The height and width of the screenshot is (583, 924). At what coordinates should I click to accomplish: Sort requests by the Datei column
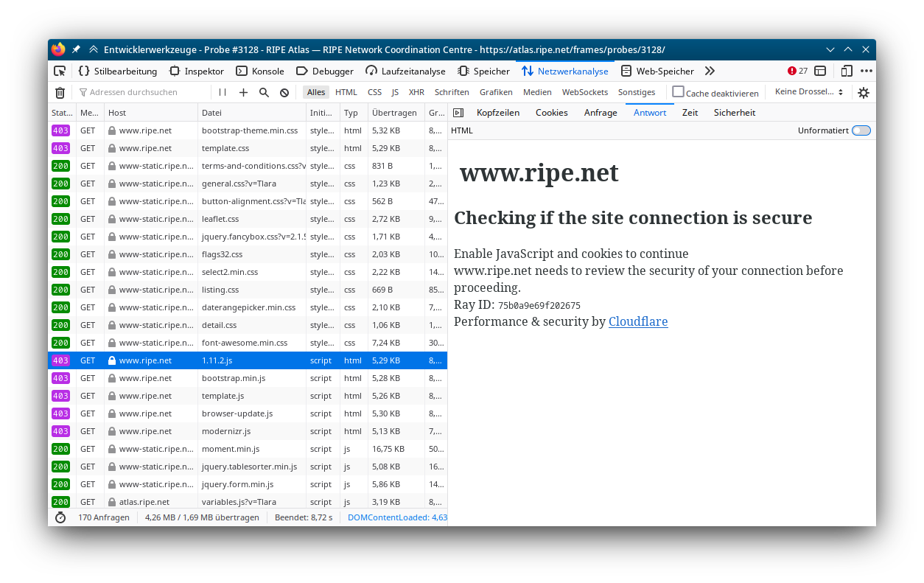pos(252,113)
